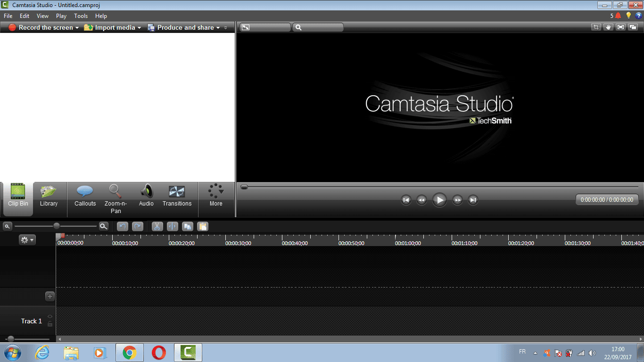The image size is (644, 362).
Task: Jump to next clip in preview
Action: (x=473, y=200)
